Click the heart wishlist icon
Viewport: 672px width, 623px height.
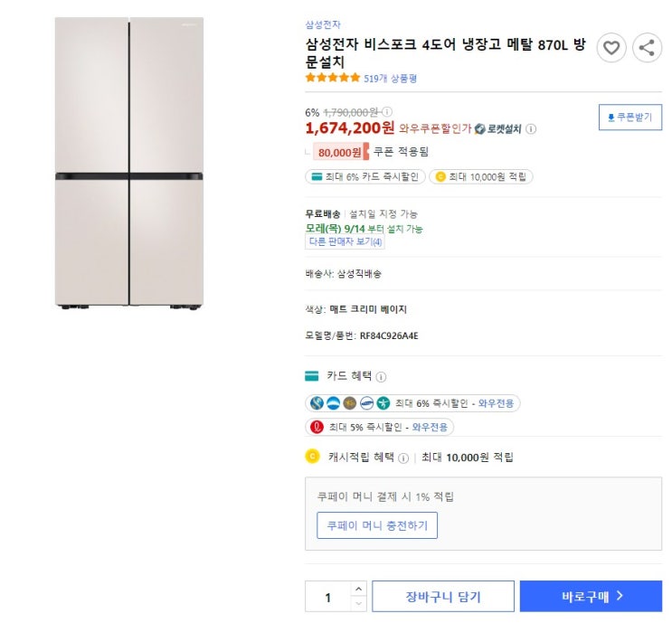click(x=612, y=48)
